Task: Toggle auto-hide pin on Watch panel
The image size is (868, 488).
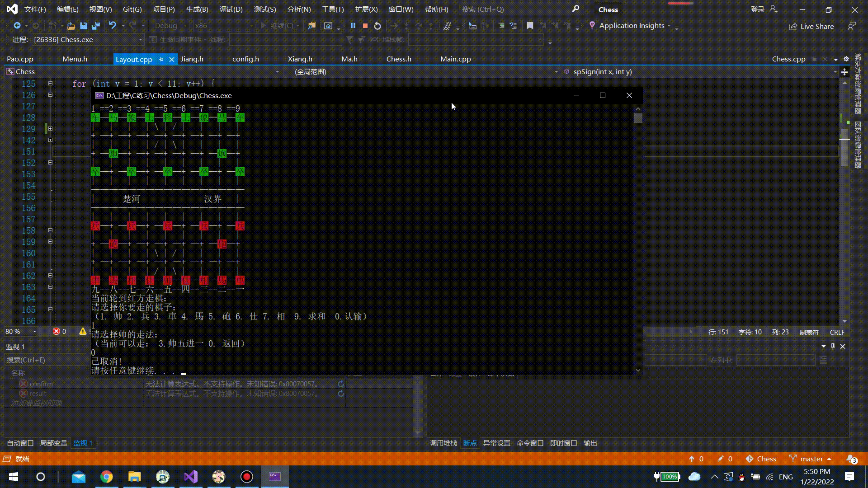Action: [x=833, y=346]
